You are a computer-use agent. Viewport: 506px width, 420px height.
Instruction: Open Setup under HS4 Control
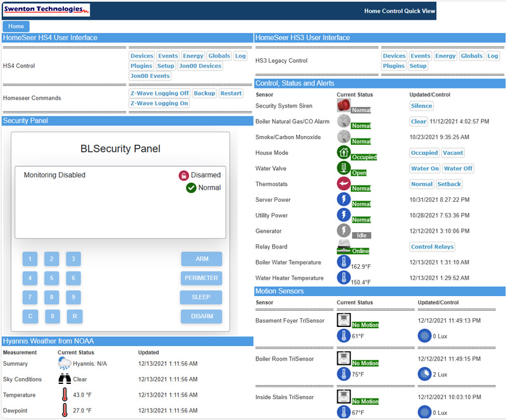coord(166,66)
